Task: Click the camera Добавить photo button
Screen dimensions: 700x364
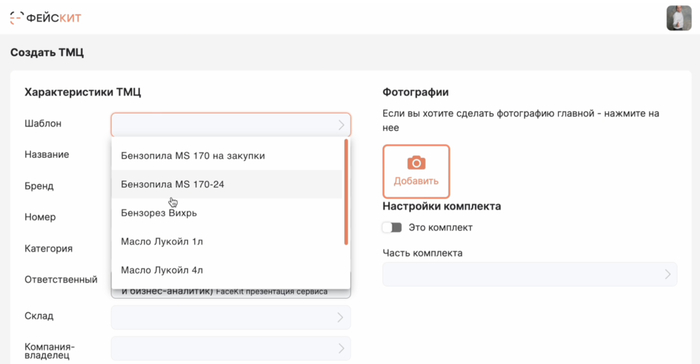Action: pos(416,172)
